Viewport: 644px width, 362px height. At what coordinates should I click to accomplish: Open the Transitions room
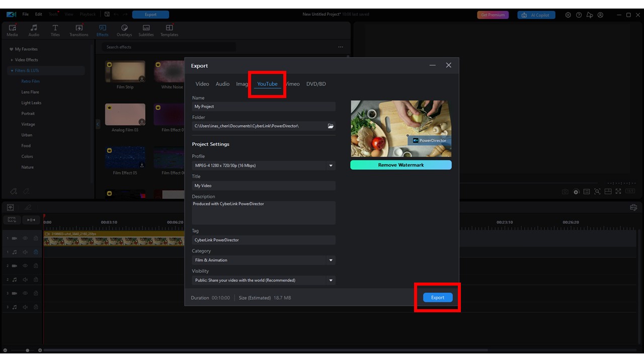click(79, 30)
